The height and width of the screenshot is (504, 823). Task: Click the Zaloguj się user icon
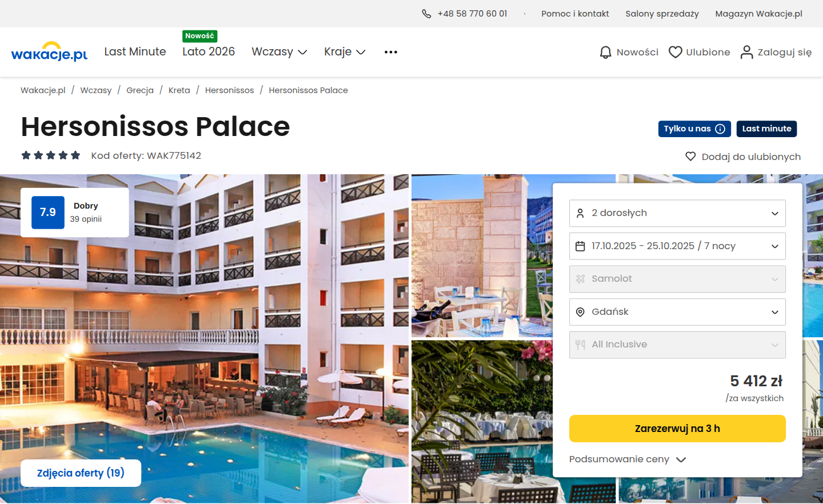(746, 52)
